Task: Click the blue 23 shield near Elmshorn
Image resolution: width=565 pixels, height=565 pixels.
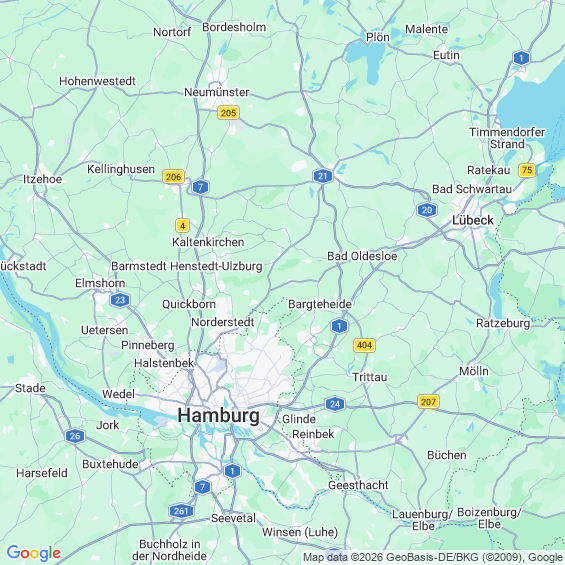Action: click(120, 300)
